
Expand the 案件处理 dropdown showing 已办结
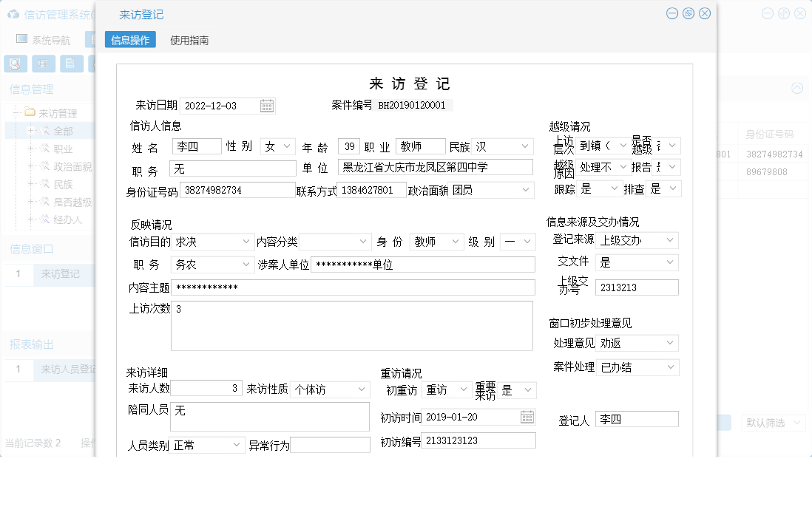point(637,366)
